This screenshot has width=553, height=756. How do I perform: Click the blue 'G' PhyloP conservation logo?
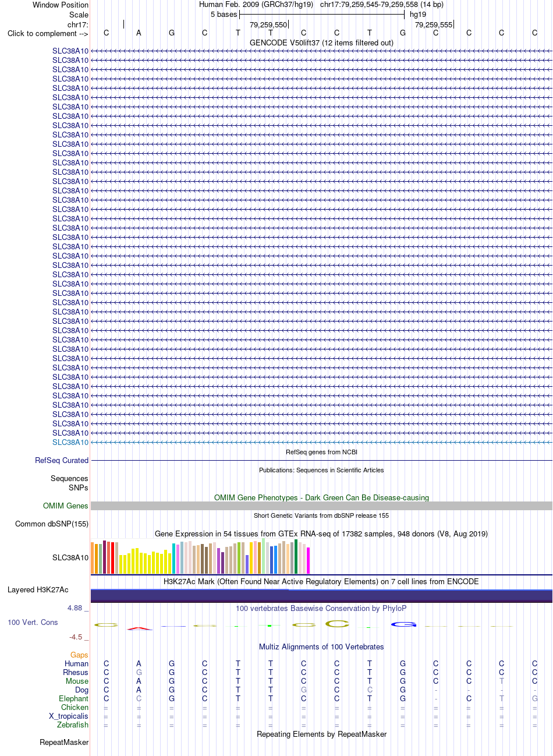tap(403, 625)
